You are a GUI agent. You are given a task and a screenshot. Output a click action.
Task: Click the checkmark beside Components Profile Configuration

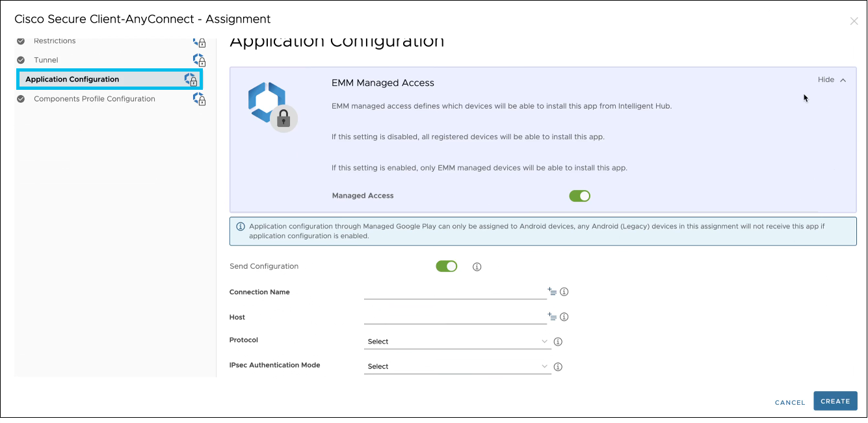pos(21,99)
